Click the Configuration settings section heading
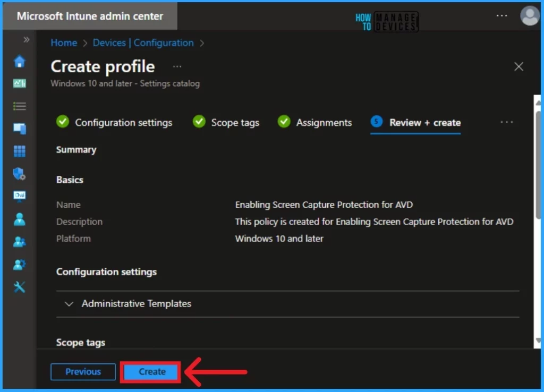The width and height of the screenshot is (544, 392). (106, 271)
